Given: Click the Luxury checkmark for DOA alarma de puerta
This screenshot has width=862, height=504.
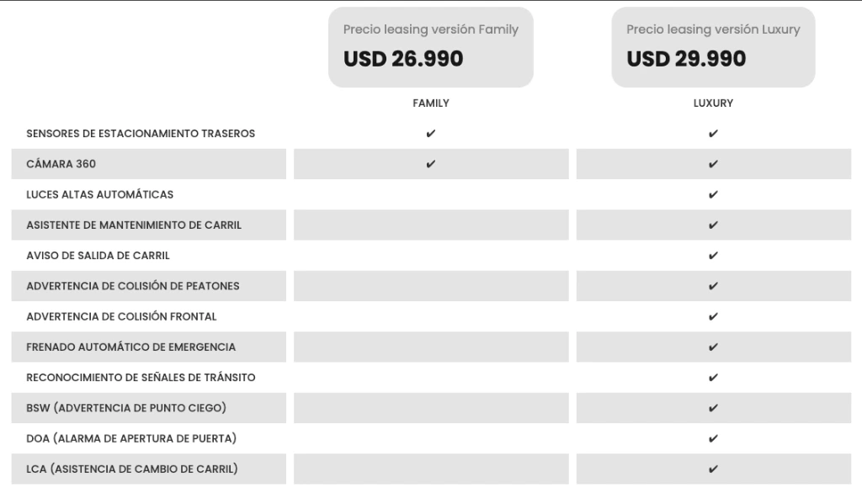Looking at the screenshot, I should point(713,438).
